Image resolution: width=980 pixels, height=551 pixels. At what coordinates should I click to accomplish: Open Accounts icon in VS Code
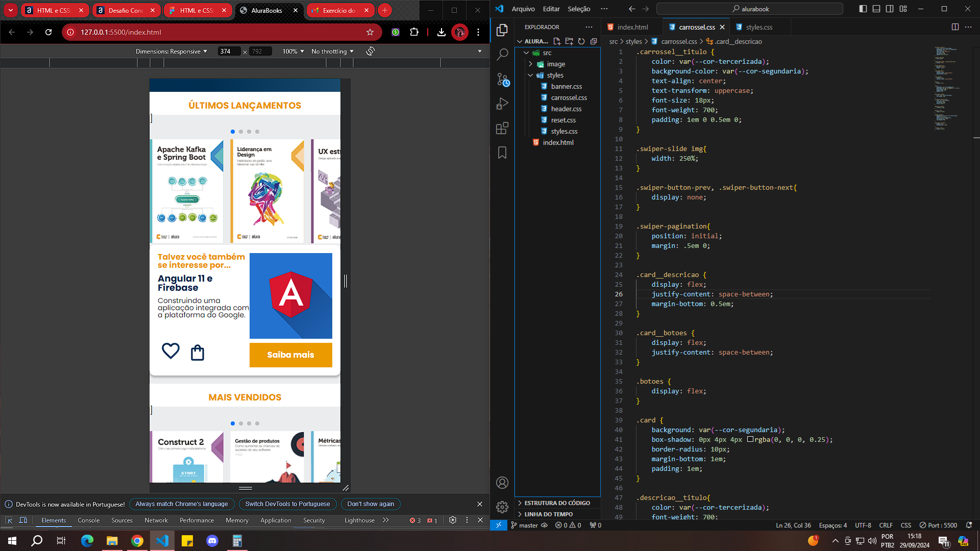[502, 483]
